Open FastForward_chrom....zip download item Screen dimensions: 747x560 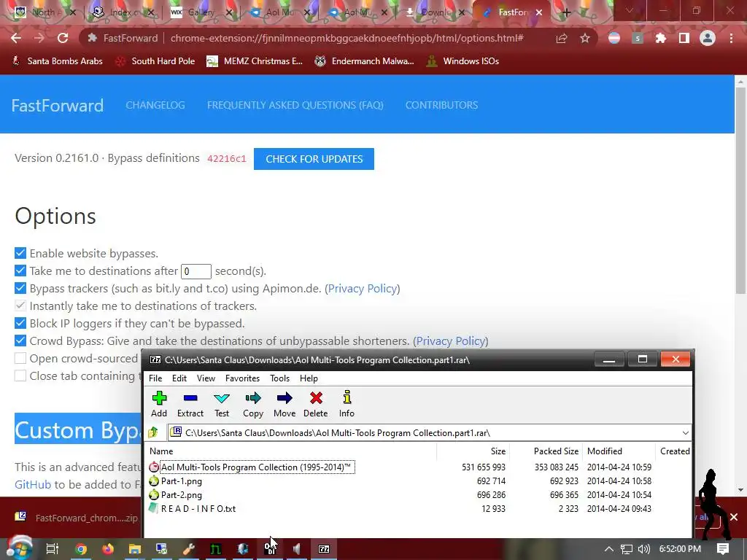(76, 518)
